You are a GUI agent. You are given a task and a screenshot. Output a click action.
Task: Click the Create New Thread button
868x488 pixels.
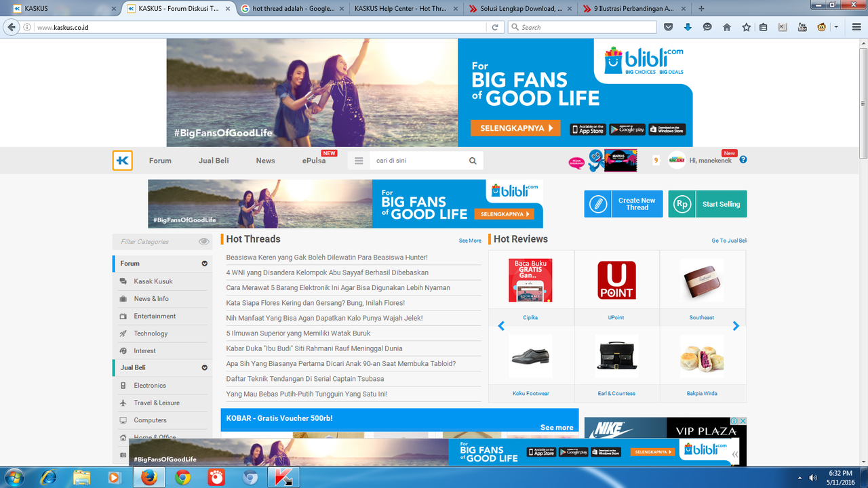point(623,204)
